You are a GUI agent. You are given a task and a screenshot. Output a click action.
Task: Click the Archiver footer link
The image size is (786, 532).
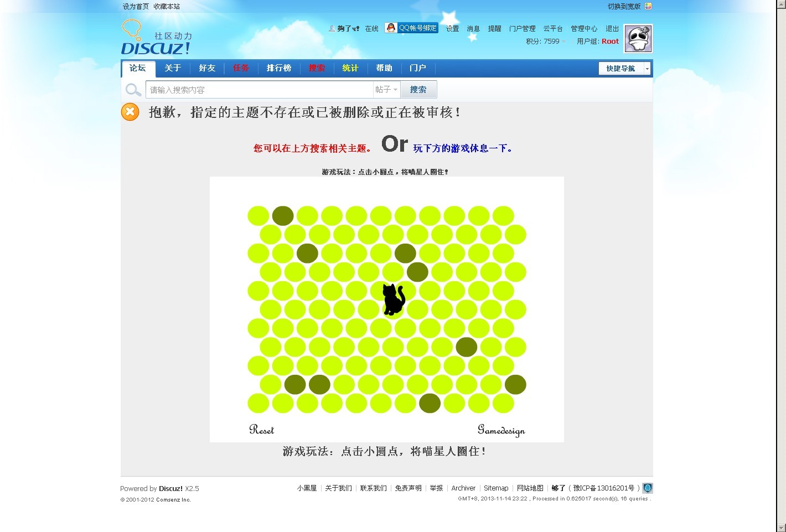click(x=463, y=488)
